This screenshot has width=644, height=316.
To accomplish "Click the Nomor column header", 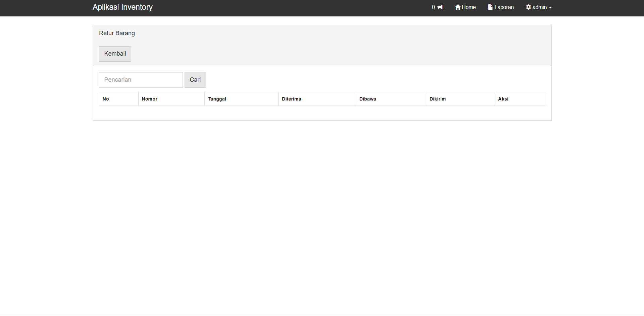I will tap(149, 99).
